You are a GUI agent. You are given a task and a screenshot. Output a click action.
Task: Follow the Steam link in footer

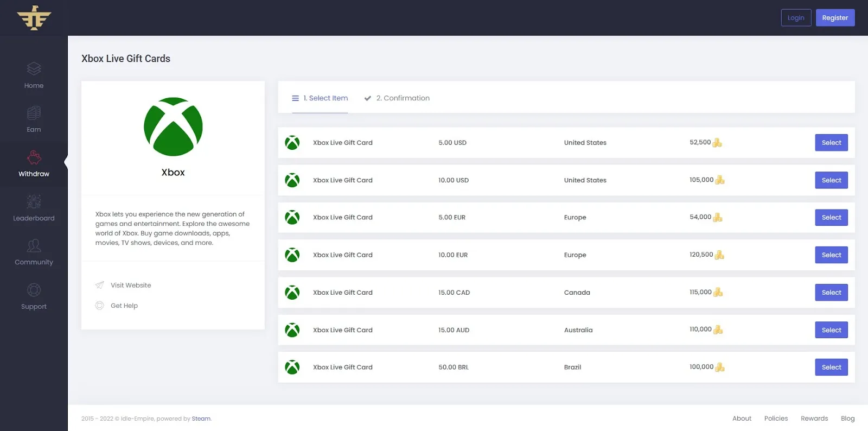pyautogui.click(x=201, y=419)
